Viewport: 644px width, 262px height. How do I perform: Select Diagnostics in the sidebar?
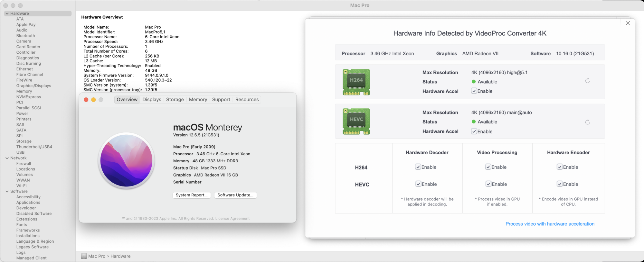[28, 58]
